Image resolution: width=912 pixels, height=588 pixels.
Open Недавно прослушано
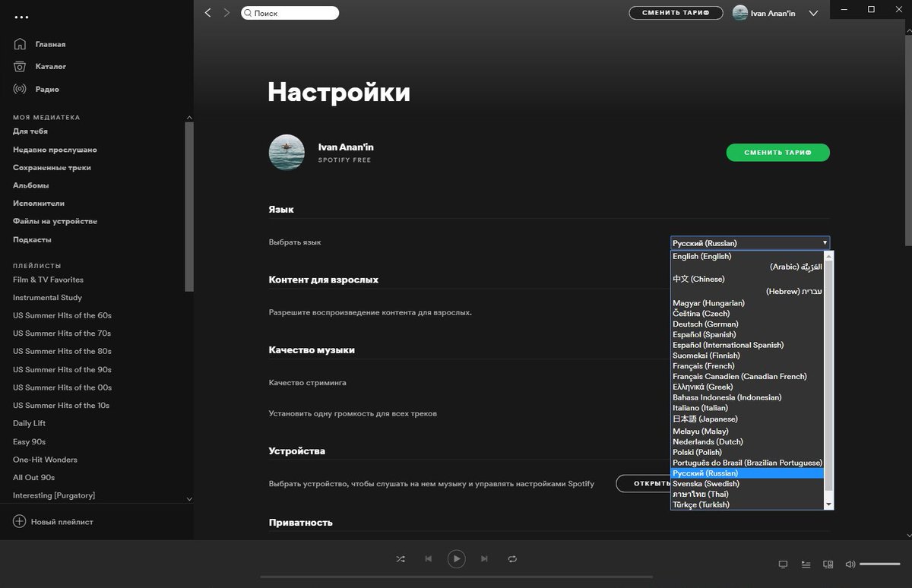pyautogui.click(x=55, y=150)
